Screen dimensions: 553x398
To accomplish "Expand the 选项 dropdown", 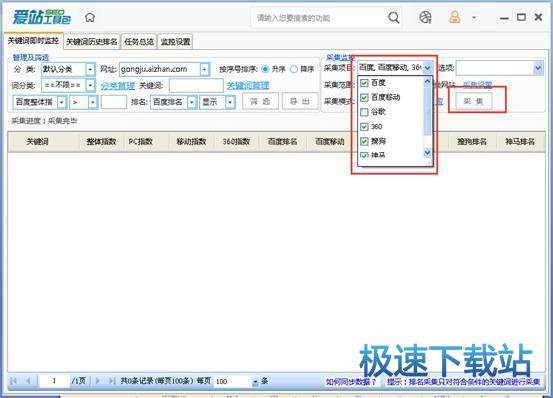I will pos(538,68).
